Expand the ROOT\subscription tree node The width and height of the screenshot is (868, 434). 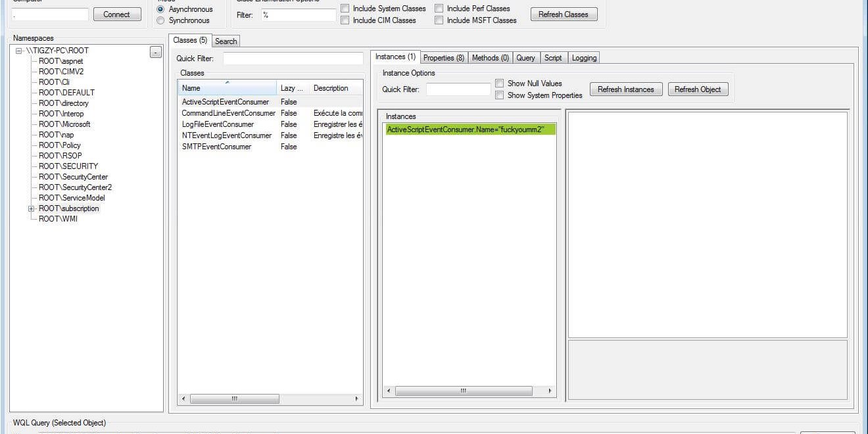click(31, 208)
